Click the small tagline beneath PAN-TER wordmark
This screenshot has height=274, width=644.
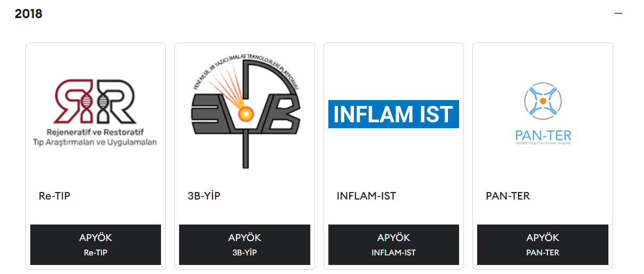tap(543, 144)
